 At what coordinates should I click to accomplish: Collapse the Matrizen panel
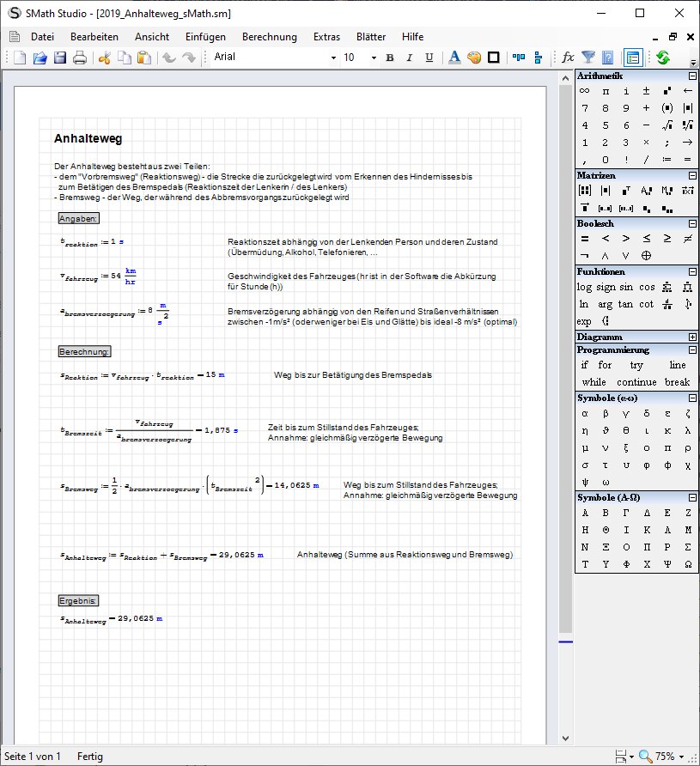pos(692,175)
